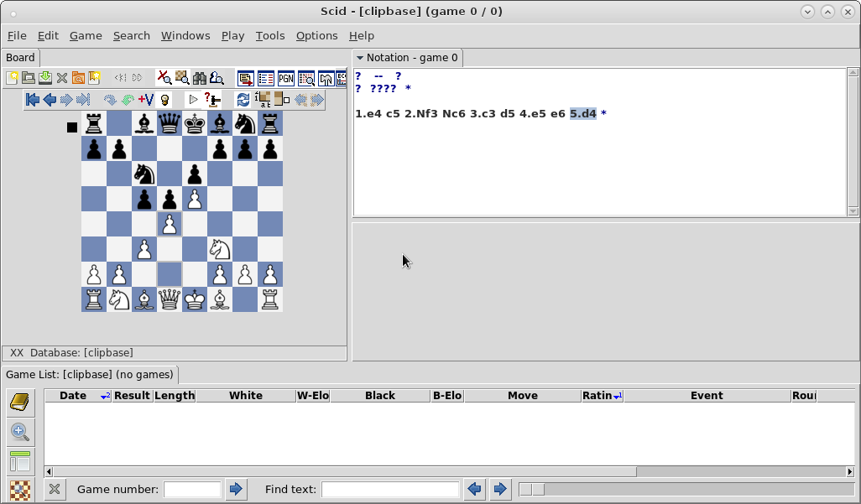Click the Save game icon with green arrow
Screen dimensions: 861x504
[x=45, y=78]
